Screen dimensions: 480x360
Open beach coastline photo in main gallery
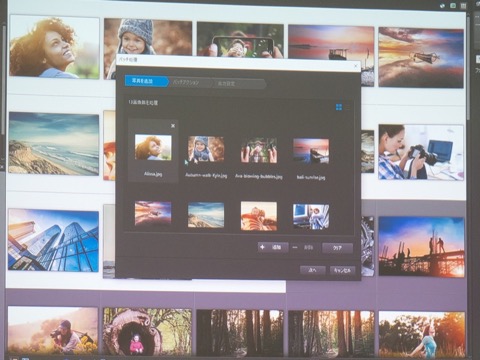[54, 144]
